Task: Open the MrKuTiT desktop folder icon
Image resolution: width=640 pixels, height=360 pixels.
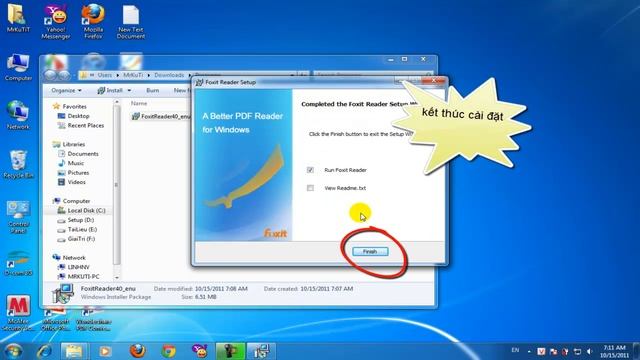Action: point(18,18)
